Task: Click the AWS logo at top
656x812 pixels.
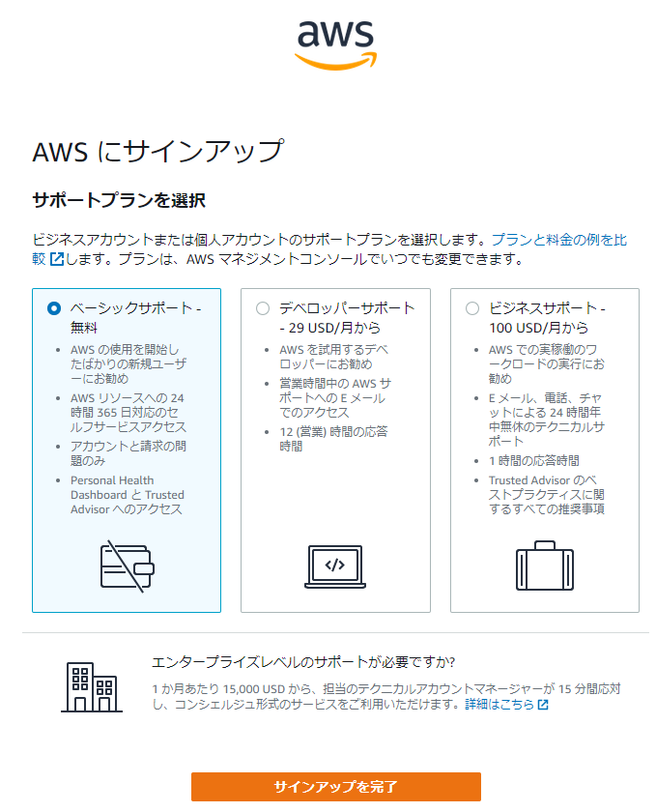Action: pos(335,45)
